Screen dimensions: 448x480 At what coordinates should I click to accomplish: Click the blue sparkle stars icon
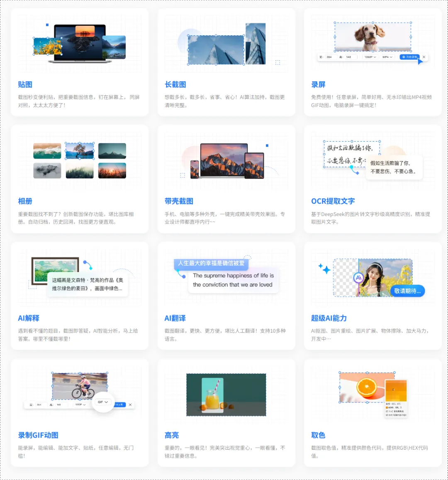click(x=324, y=269)
